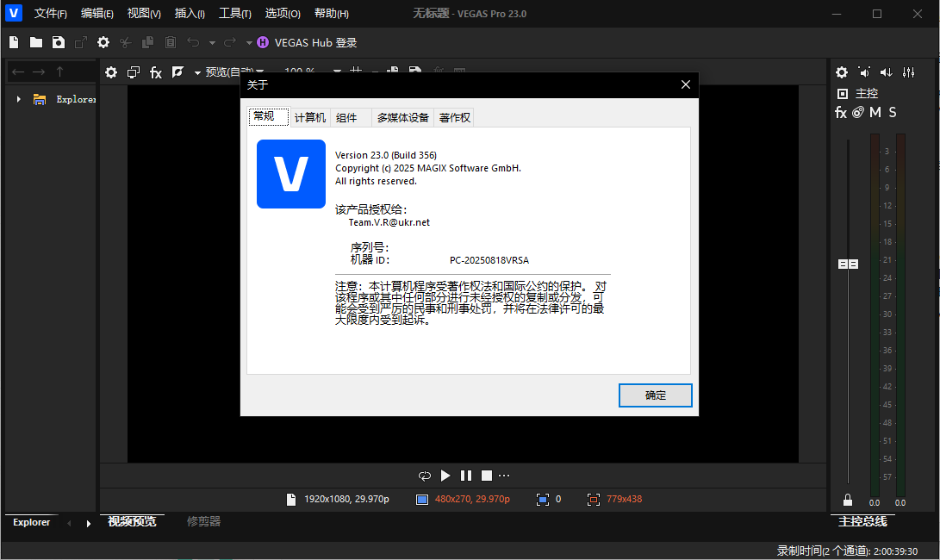Toggle split screen view icon
Viewport: 940px width, 560px height.
[177, 72]
